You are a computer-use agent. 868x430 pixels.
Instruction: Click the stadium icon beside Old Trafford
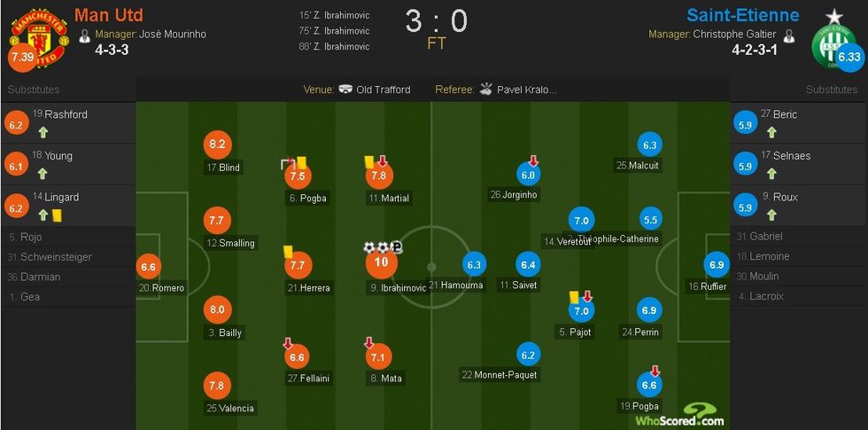pos(345,90)
